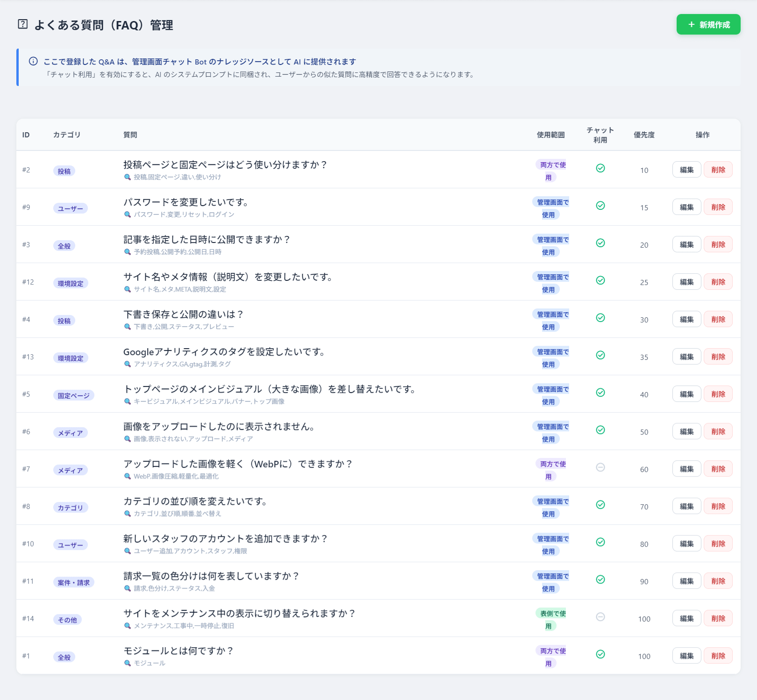This screenshot has width=757, height=700.
Task: Click the chat-enabled check icon for パスワードを変更したいです
Action: [600, 206]
